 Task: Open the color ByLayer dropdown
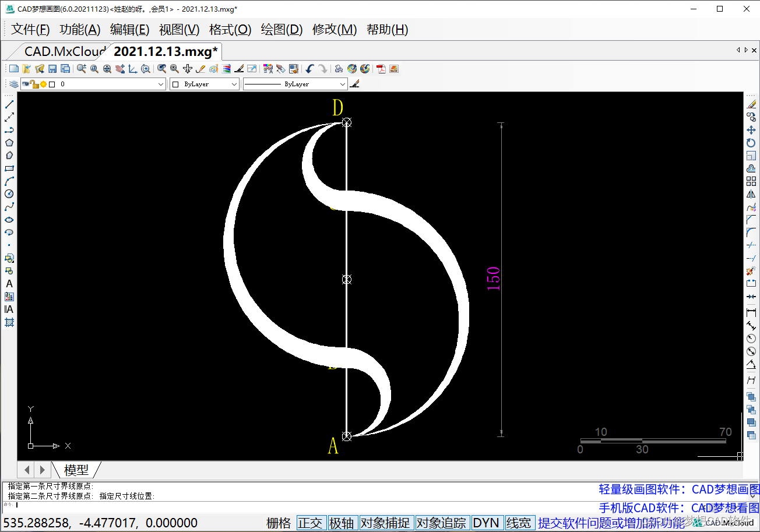tap(235, 84)
